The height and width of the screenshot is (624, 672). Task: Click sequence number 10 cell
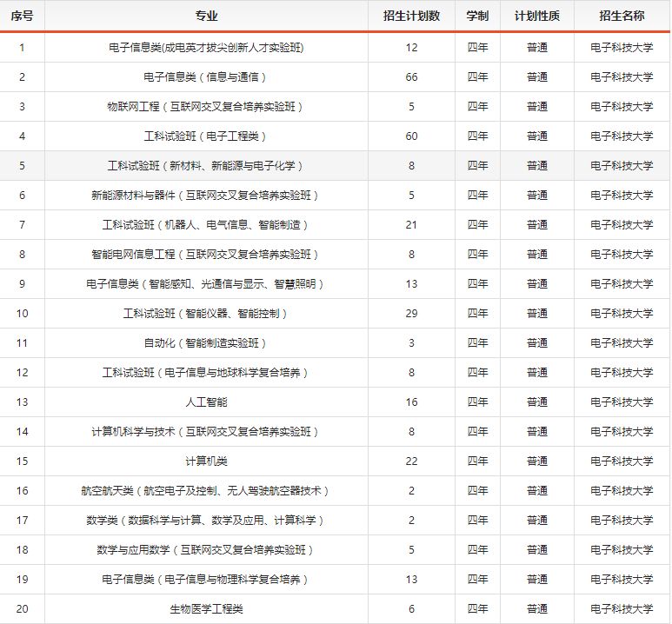point(22,314)
